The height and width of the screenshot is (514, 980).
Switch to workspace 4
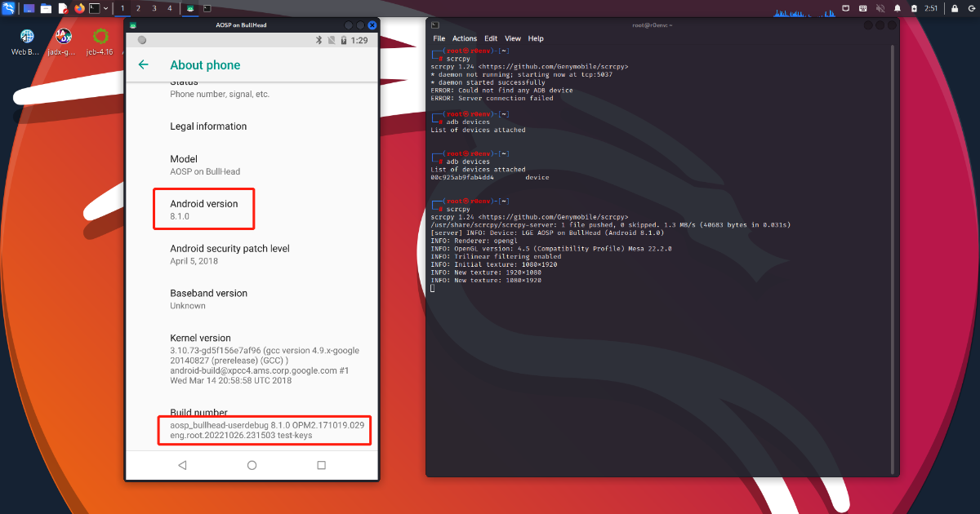coord(169,8)
